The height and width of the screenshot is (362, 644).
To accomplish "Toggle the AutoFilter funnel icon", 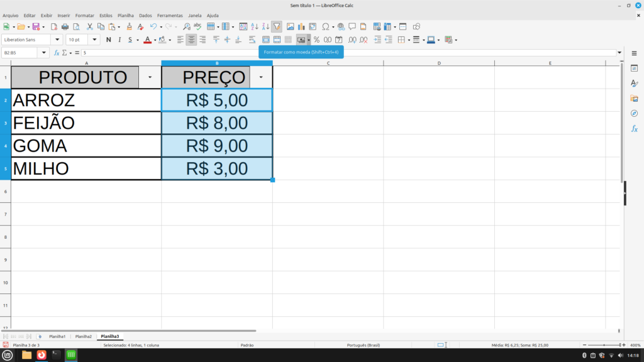I will tap(277, 26).
